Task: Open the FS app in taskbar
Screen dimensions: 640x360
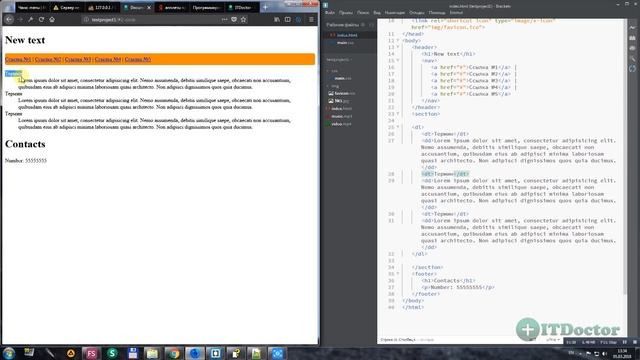Action: [91, 353]
